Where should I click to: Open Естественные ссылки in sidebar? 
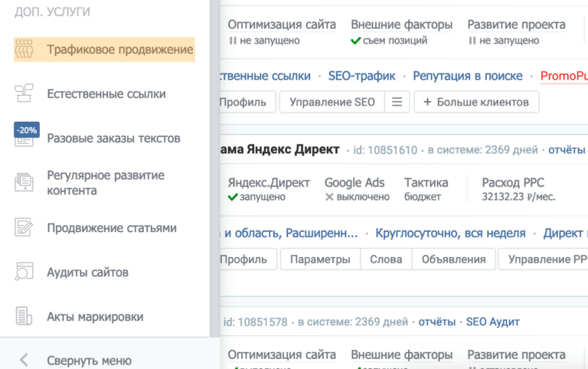click(106, 93)
